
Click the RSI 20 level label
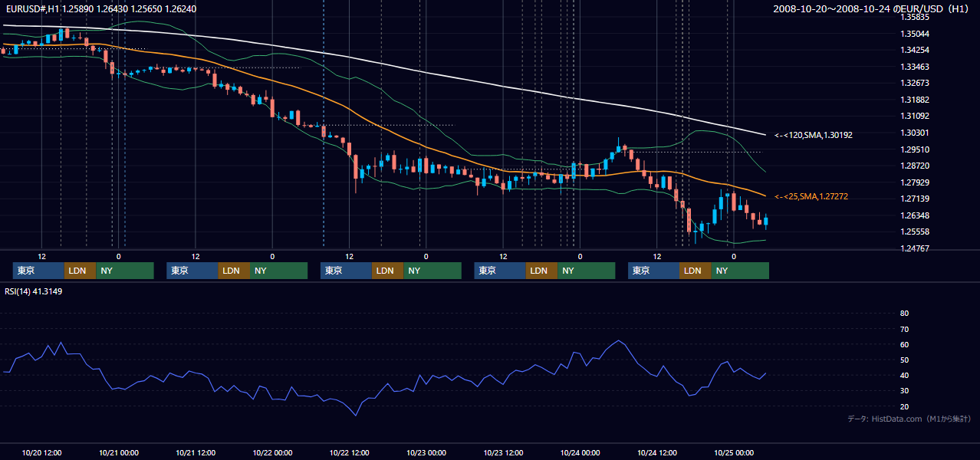[x=904, y=406]
